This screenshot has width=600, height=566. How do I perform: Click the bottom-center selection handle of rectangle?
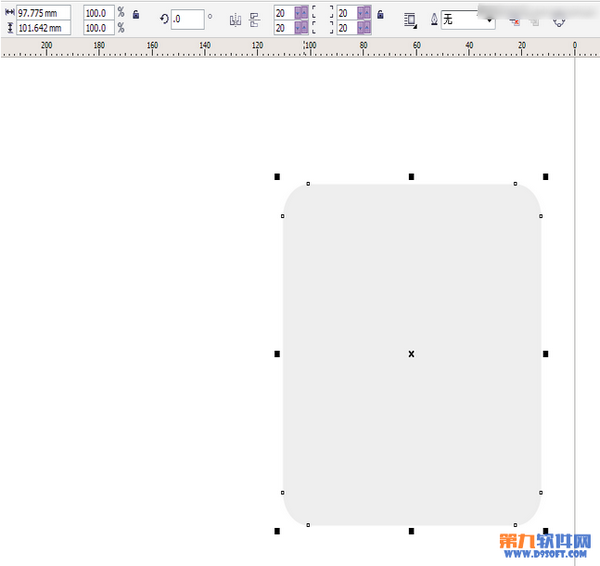411,531
